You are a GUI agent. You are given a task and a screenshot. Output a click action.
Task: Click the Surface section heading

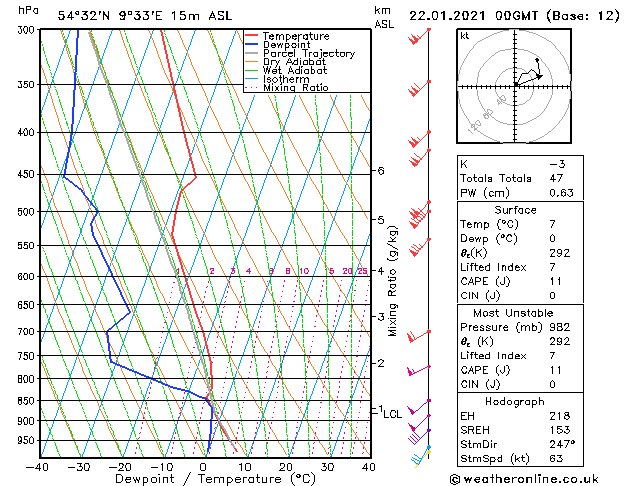(515, 210)
